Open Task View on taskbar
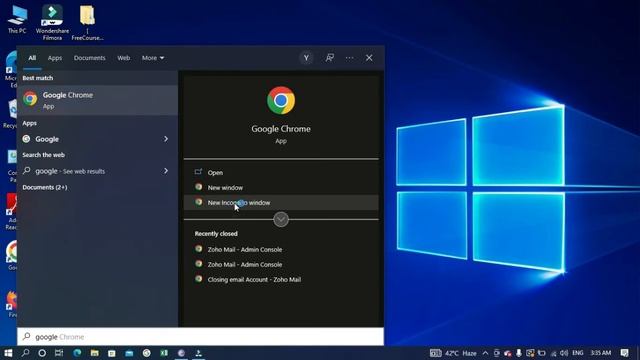 pyautogui.click(x=59, y=353)
